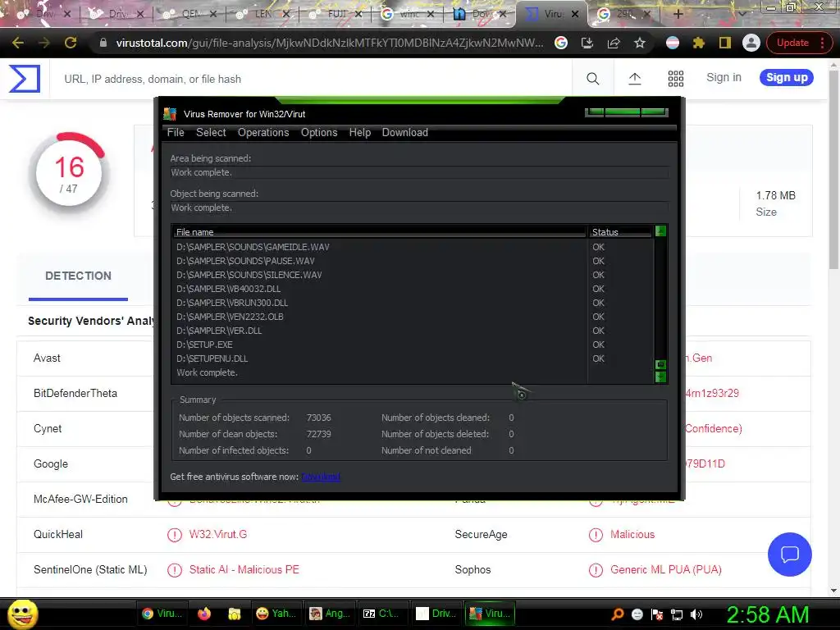The height and width of the screenshot is (630, 840).
Task: Click the scroll-up arrow of file list
Action: (x=660, y=231)
